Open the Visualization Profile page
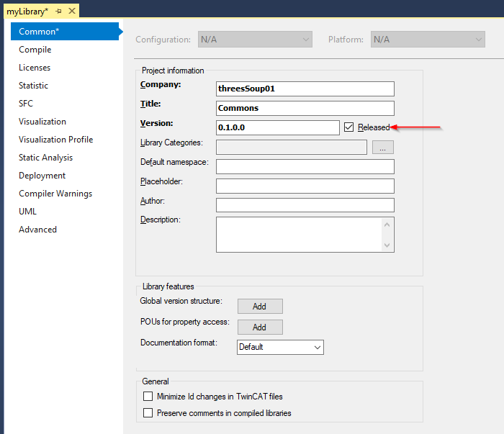The height and width of the screenshot is (434, 504). click(56, 140)
